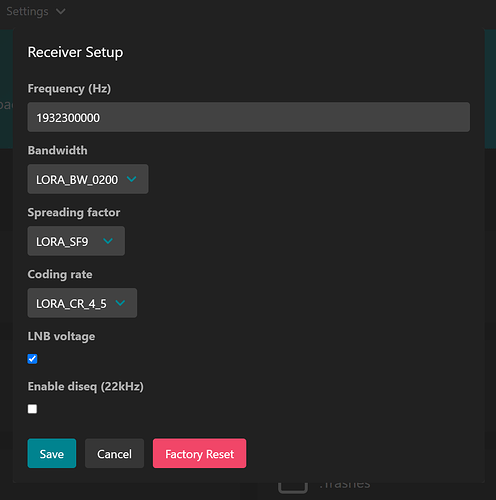Expand the Spreading factor LORA_SF9 dropdown
The image size is (496, 500).
[76, 241]
